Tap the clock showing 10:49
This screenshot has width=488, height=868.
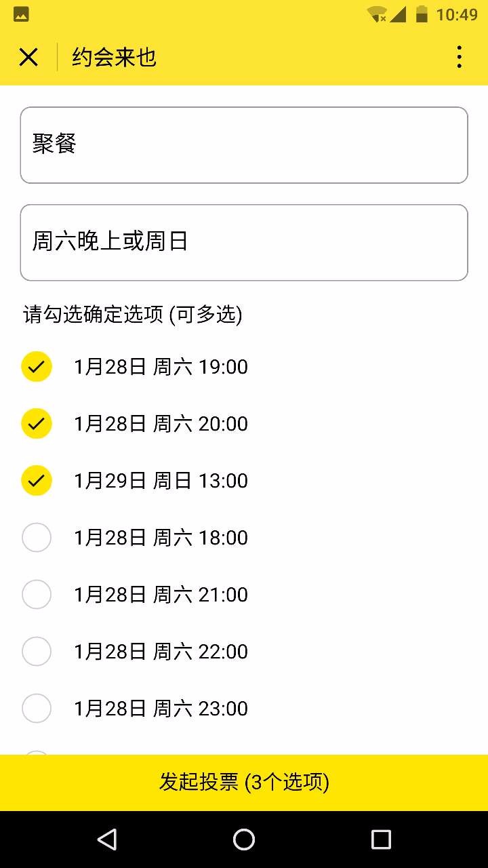[457, 14]
